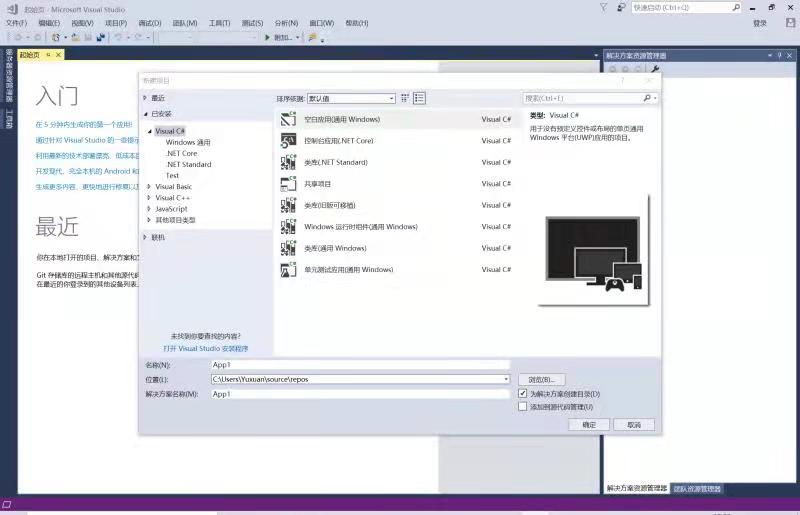Select Windows 通用 under Visual C#

tap(188, 142)
